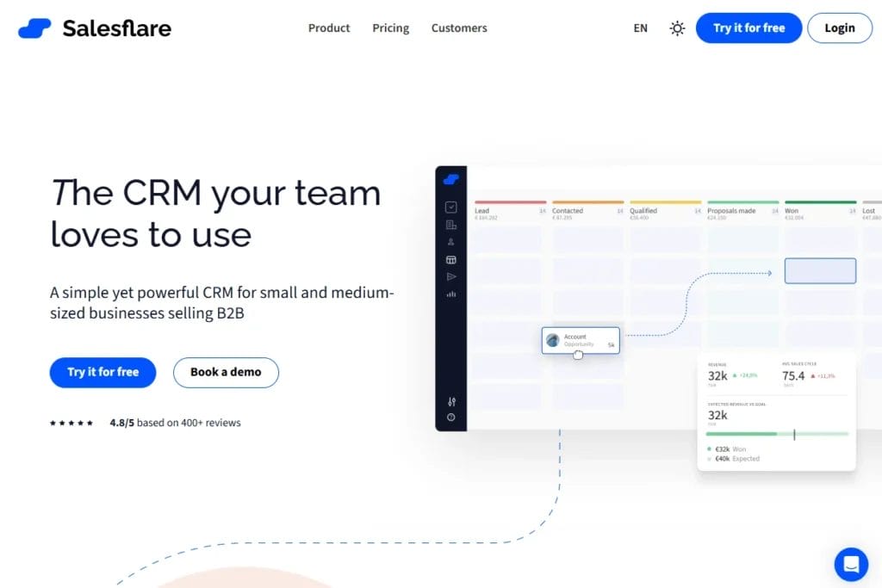Select the Salesflare logo icon in the sidebar
The width and height of the screenshot is (882, 588).
coord(450,177)
